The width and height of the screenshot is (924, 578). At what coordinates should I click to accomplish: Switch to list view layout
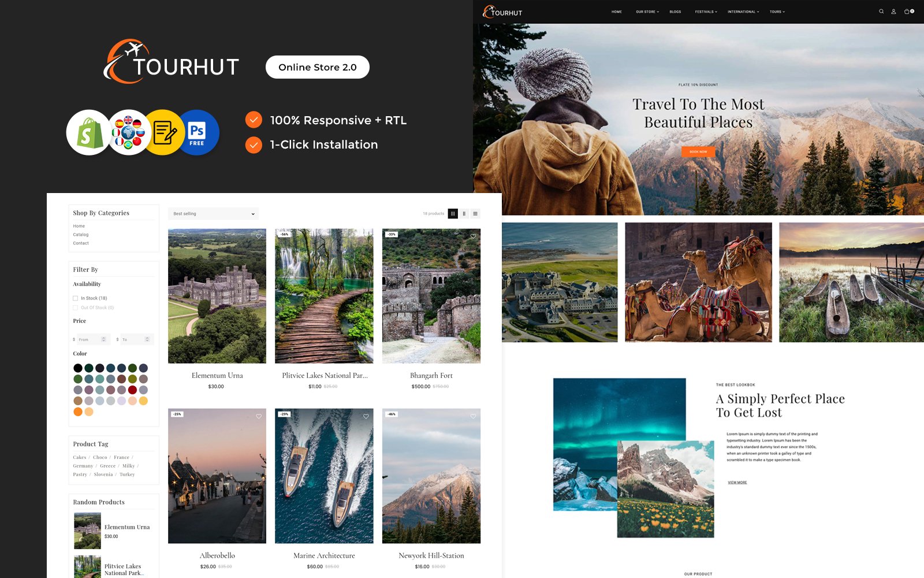475,214
